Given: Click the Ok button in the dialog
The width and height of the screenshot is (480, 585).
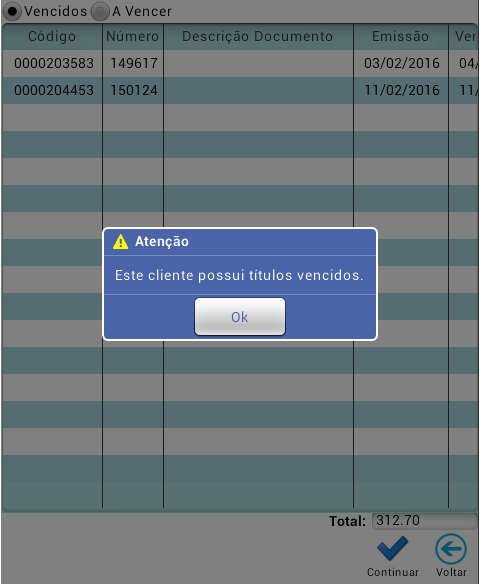Looking at the screenshot, I should [240, 317].
